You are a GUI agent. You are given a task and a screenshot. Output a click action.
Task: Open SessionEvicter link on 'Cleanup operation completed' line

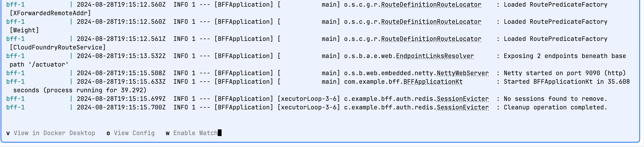(462, 108)
